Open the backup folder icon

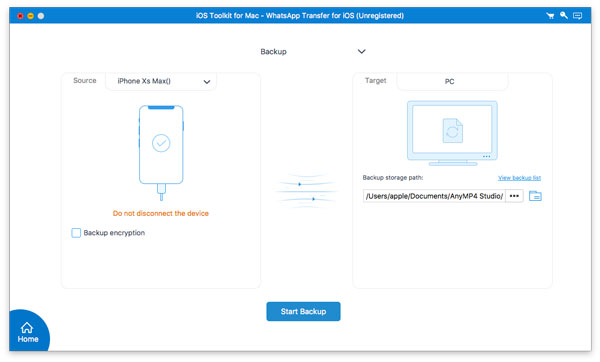[x=535, y=196]
